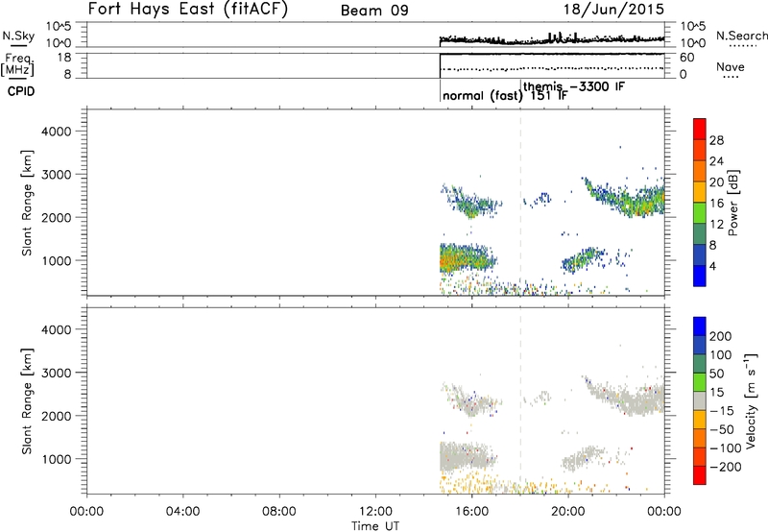Click the 60 label on Nave axis
The width and height of the screenshot is (768, 532).
(x=686, y=58)
